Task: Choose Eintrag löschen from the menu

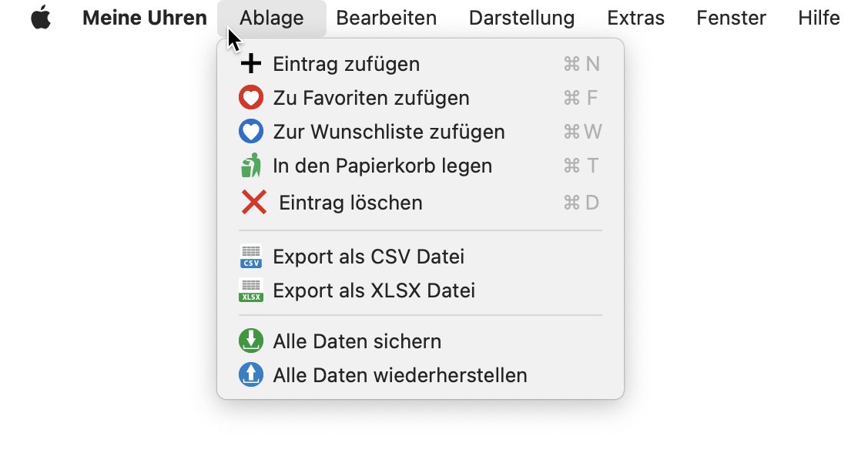Action: click(x=421, y=203)
